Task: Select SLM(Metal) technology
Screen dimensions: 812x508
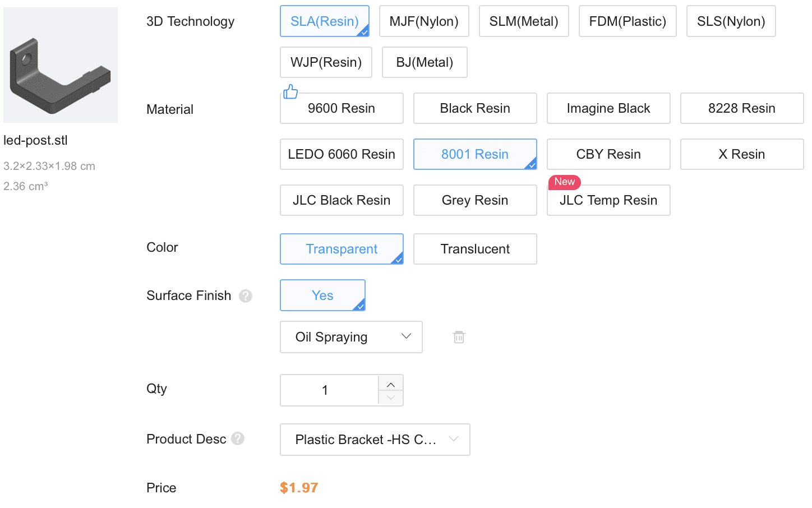Action: click(x=524, y=21)
